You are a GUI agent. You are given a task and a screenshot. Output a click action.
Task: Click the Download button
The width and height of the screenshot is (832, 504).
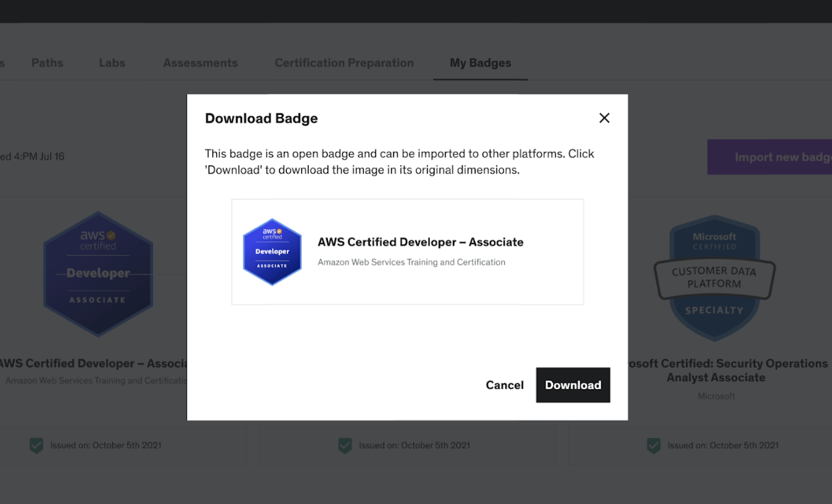click(572, 385)
